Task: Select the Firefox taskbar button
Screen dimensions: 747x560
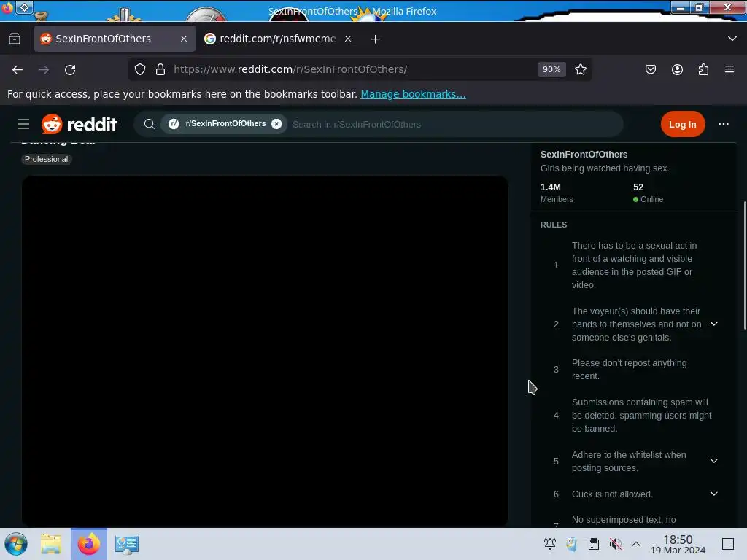Action: [x=89, y=544]
